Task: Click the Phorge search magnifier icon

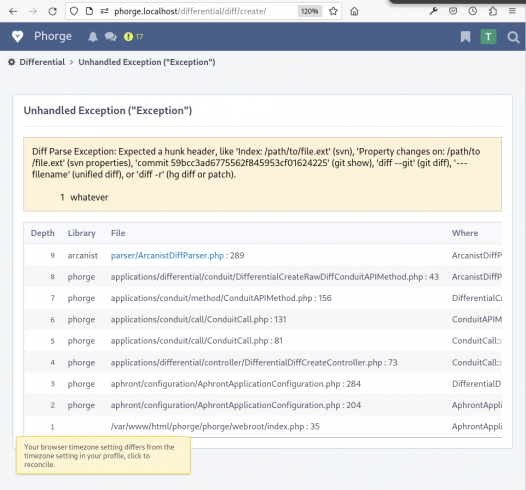Action: [x=513, y=37]
